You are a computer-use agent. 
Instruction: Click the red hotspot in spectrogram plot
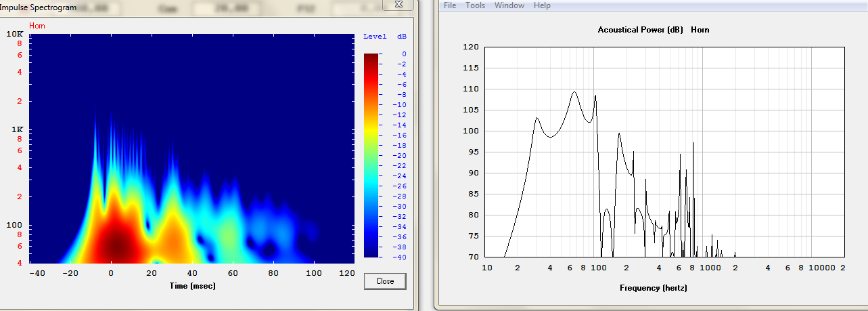(116, 247)
